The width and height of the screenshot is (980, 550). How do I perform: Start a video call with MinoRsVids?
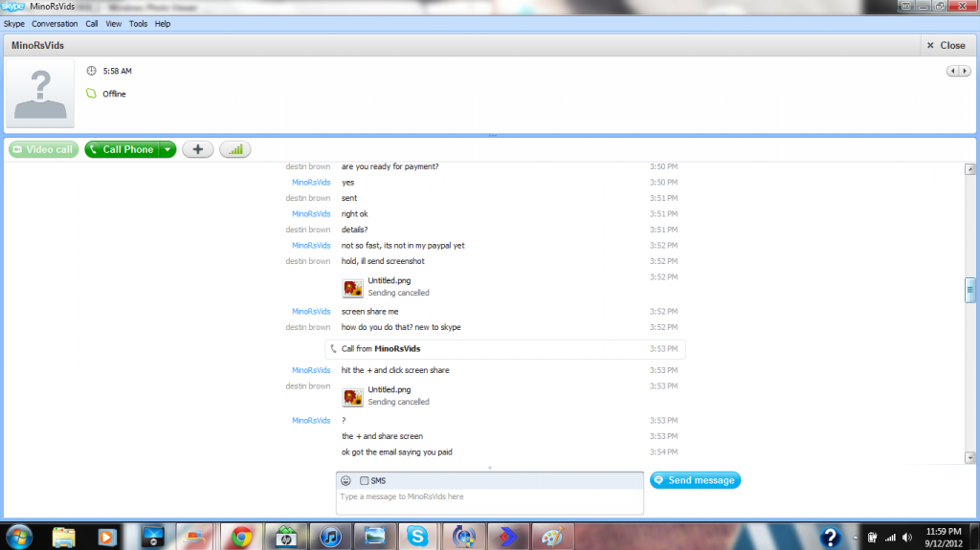44,149
